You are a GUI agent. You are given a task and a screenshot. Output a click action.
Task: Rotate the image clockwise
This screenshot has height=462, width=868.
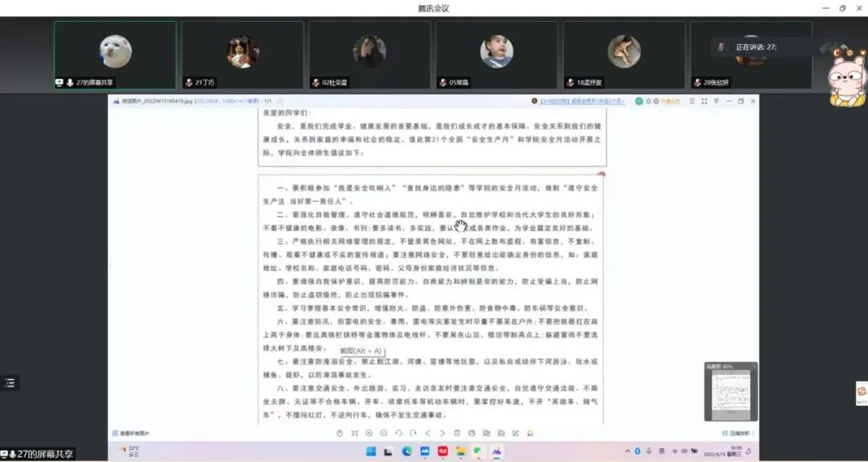coord(413,433)
